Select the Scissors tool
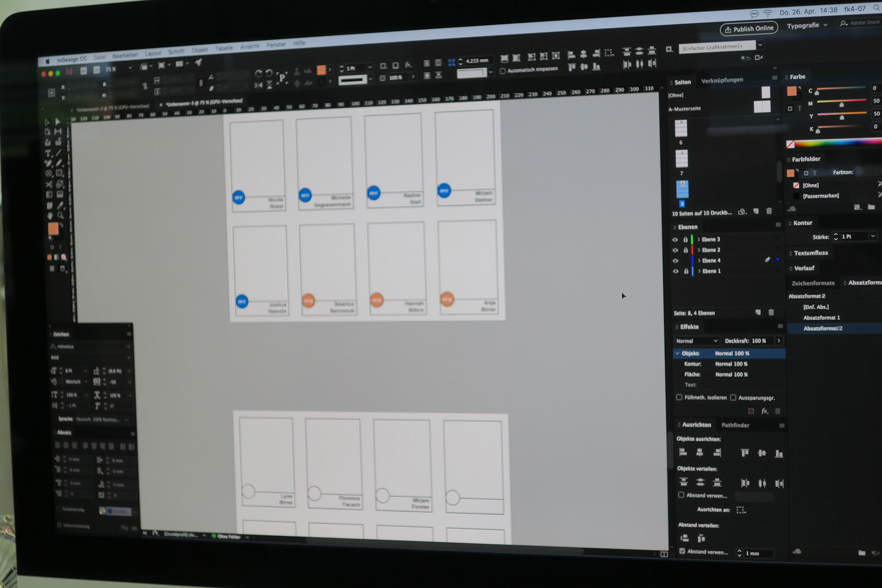The height and width of the screenshot is (588, 882). pos(49,184)
